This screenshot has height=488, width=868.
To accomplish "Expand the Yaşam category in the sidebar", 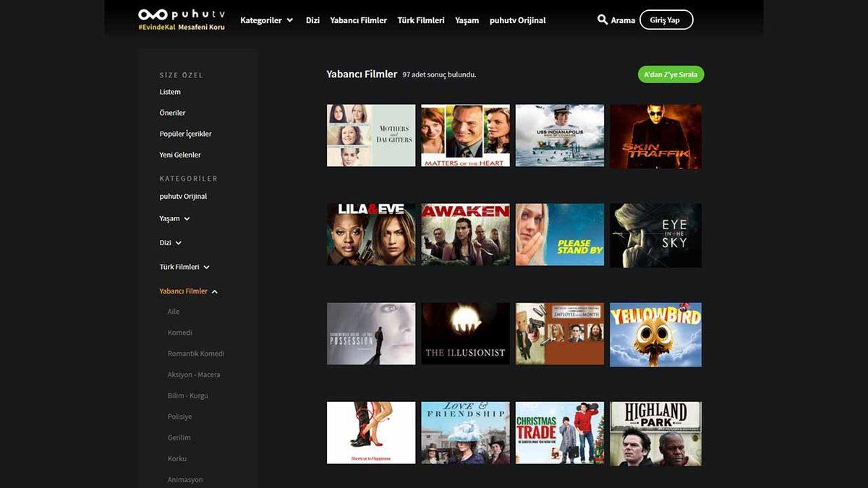I will (x=173, y=218).
